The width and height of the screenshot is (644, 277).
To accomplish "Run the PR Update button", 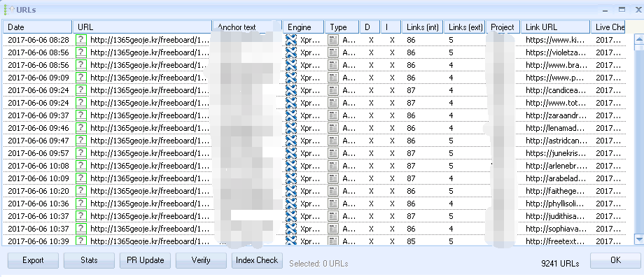I will [146, 261].
